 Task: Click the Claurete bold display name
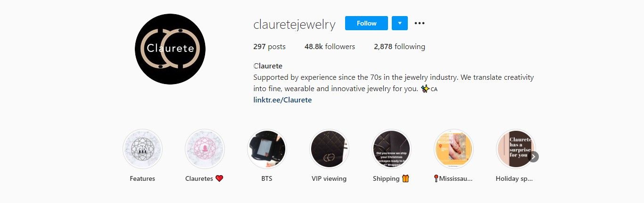(268, 66)
